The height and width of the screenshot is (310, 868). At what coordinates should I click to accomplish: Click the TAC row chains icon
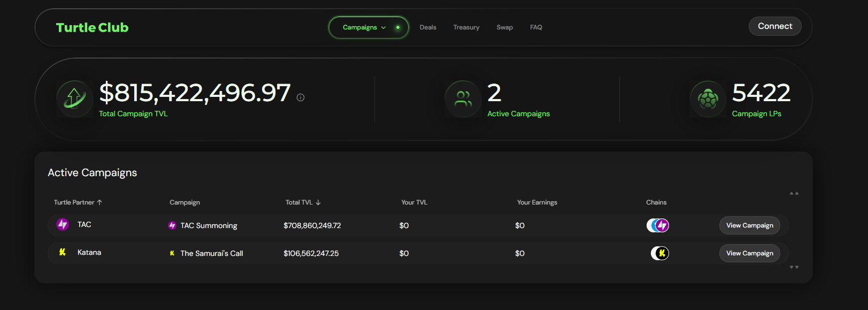pyautogui.click(x=658, y=225)
